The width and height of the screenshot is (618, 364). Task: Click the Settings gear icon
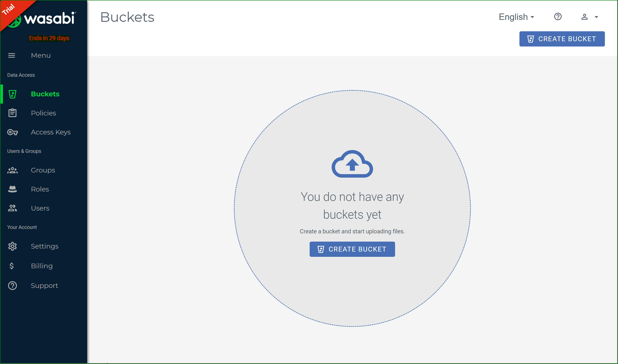tap(12, 246)
